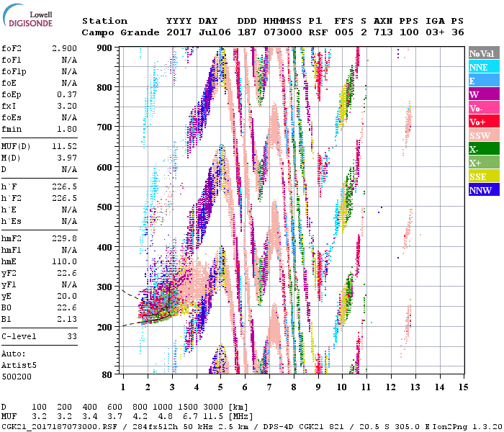The image size is (504, 432).
Task: Click the B0 value 22.6
Action: pyautogui.click(x=67, y=307)
